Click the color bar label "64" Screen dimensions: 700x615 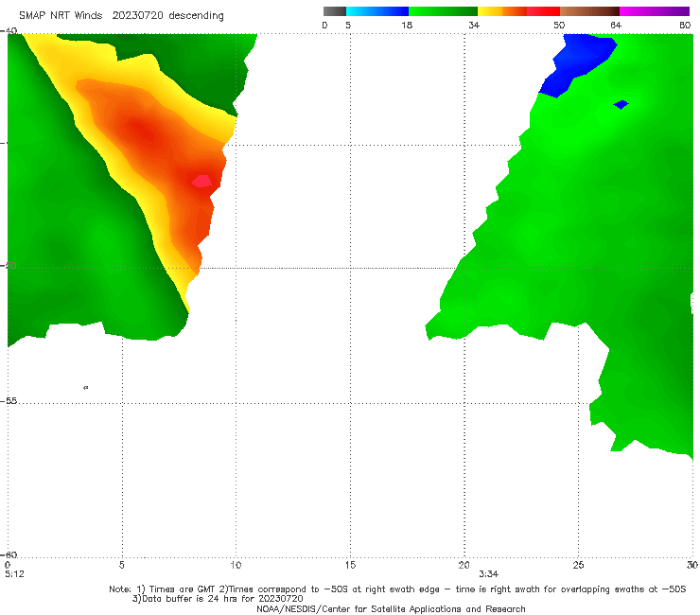(616, 25)
